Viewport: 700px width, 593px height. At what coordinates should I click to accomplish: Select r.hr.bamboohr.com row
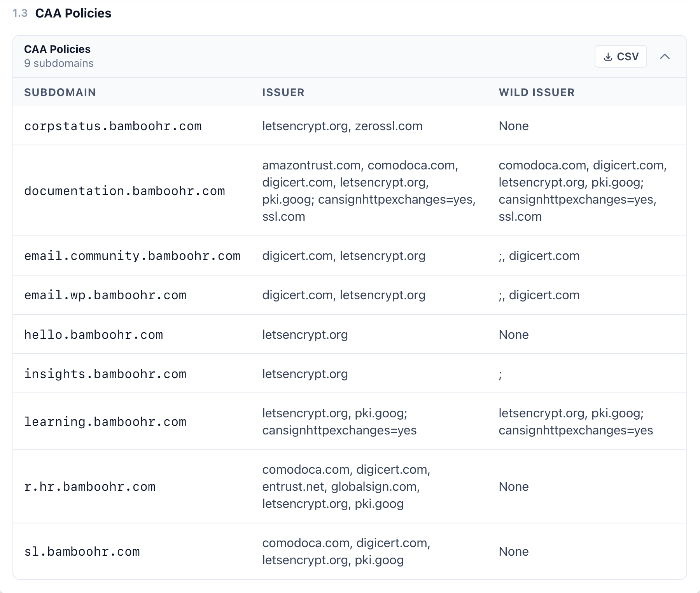89,486
